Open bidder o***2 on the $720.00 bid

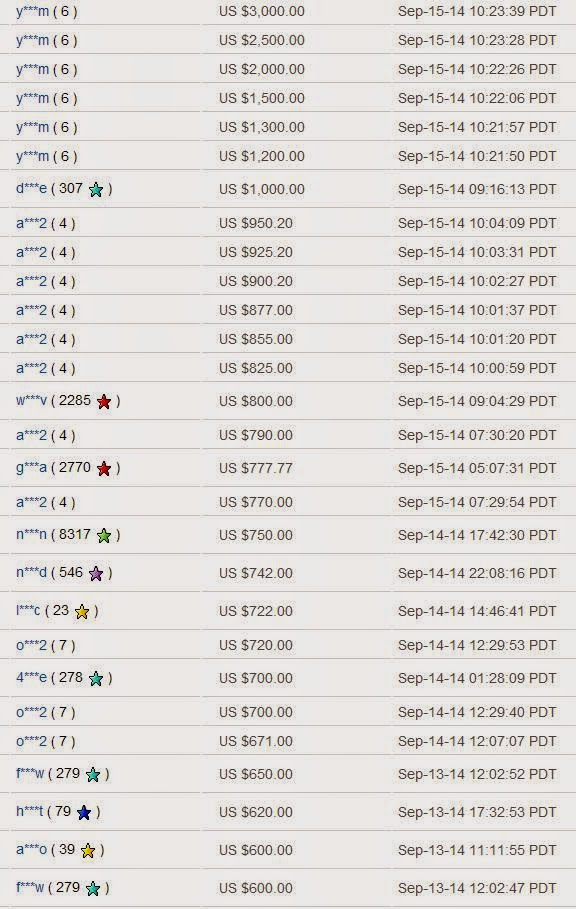click(x=31, y=645)
